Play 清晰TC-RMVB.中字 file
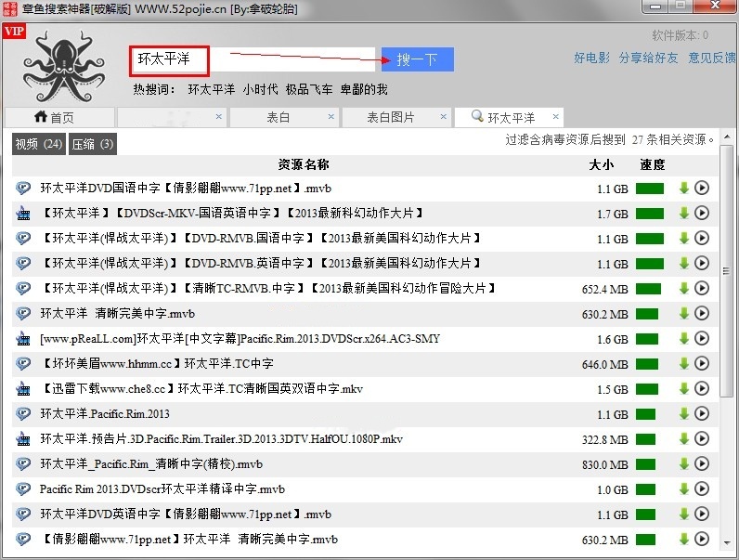The width and height of the screenshot is (739, 560). [702, 288]
